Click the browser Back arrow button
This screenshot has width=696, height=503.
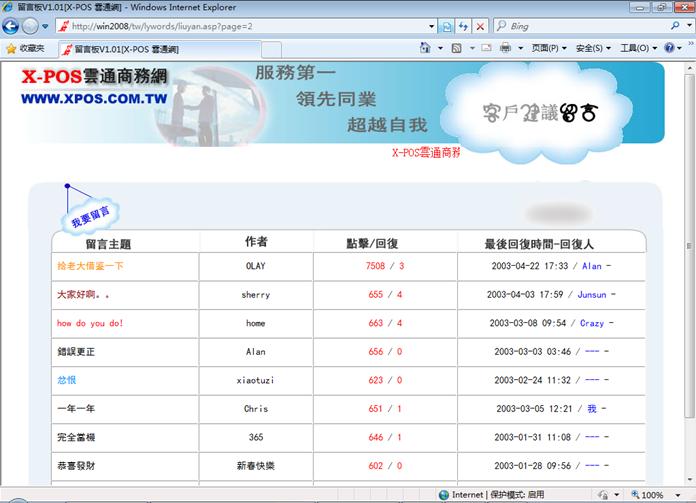12,26
